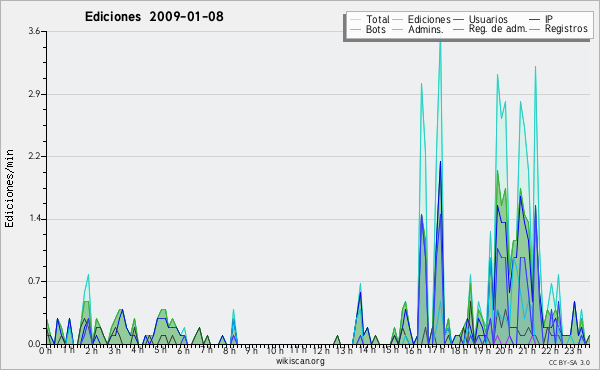The image size is (600, 370).
Task: Click the '17 h' x-axis label
Action: coord(436,351)
